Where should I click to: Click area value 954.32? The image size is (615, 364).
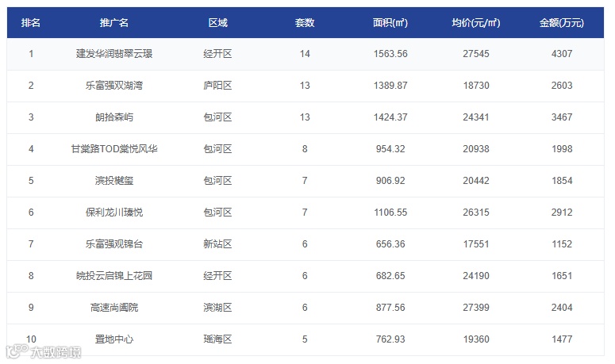coord(390,149)
